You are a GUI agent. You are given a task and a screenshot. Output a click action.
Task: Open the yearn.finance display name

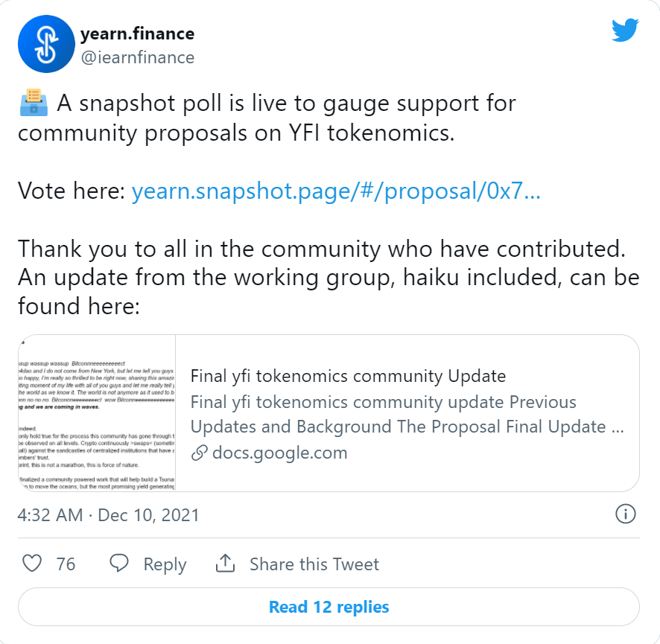tap(137, 34)
